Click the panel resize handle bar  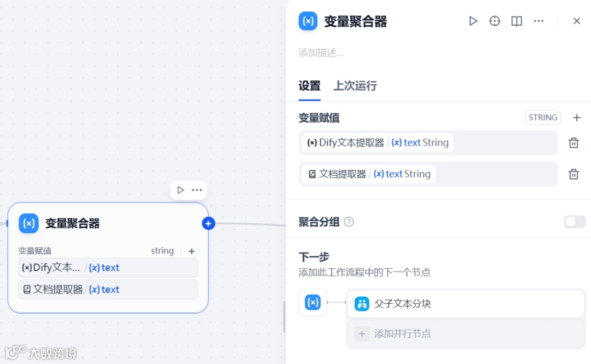(x=284, y=317)
